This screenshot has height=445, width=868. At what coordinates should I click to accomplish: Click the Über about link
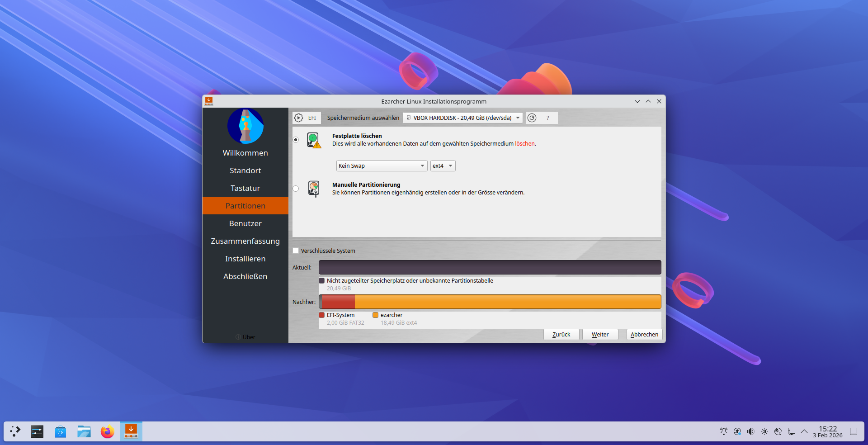248,337
